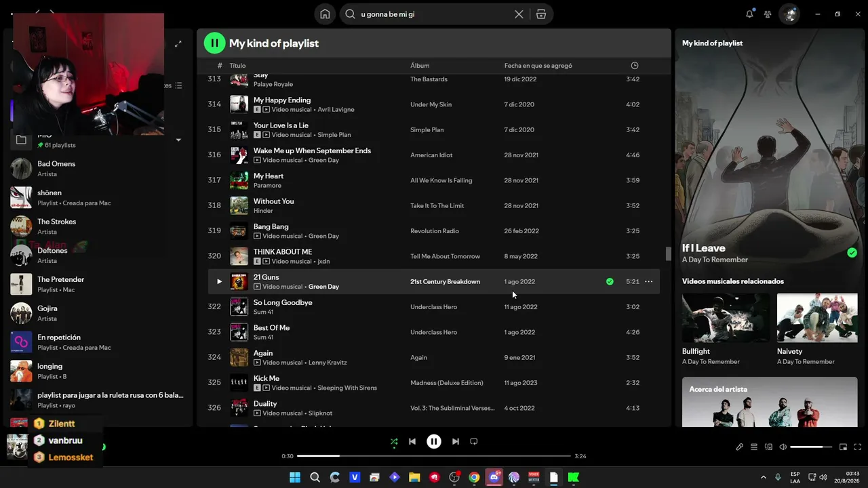868x488 pixels.
Task: Sort tracks by duration clock icon
Action: [x=635, y=66]
